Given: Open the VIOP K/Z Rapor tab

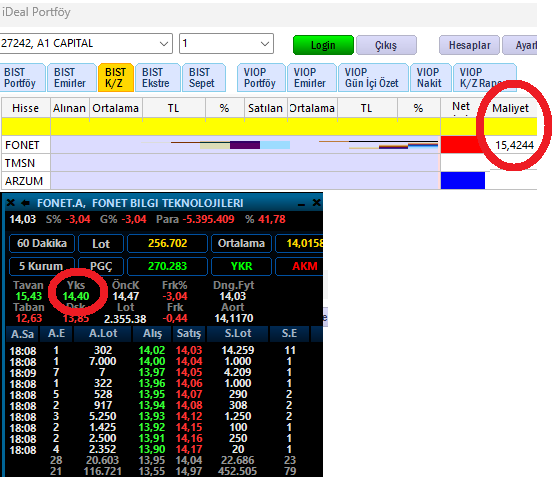Looking at the screenshot, I should point(485,78).
